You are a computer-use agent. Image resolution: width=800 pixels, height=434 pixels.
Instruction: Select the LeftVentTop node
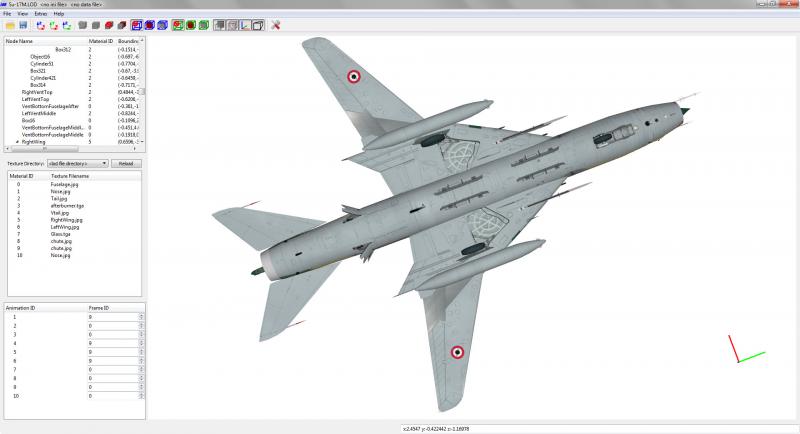[x=36, y=99]
